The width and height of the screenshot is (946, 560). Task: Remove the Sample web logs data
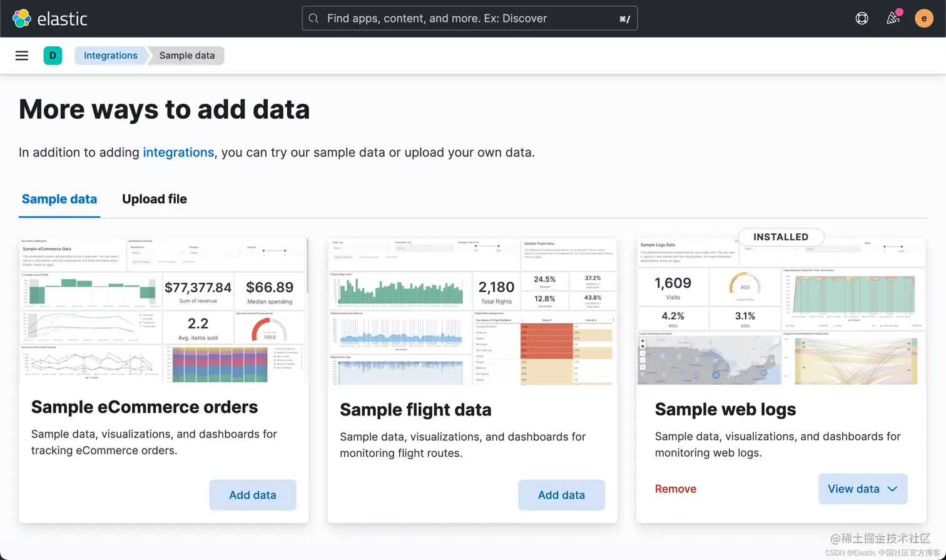pyautogui.click(x=676, y=489)
